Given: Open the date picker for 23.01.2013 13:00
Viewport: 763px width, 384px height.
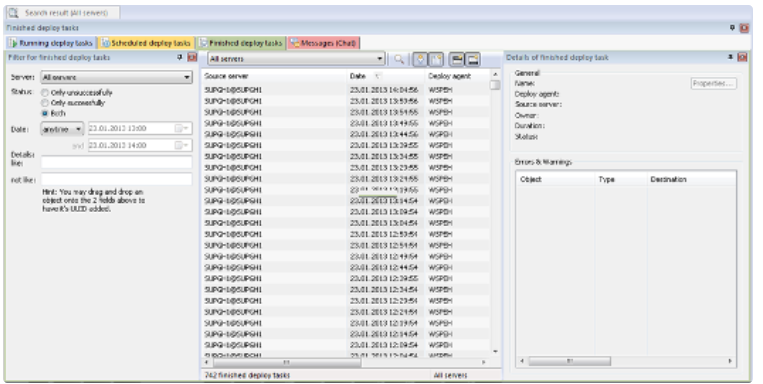Looking at the screenshot, I should coord(182,128).
